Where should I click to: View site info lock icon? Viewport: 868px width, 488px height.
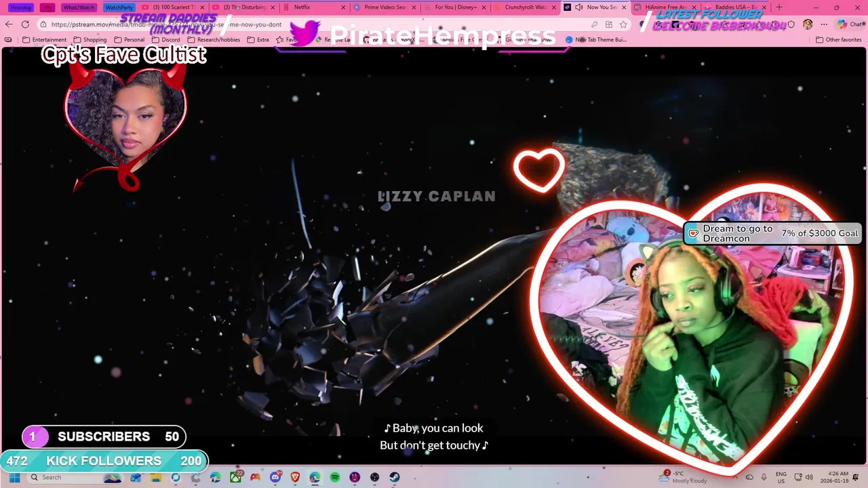point(43,24)
